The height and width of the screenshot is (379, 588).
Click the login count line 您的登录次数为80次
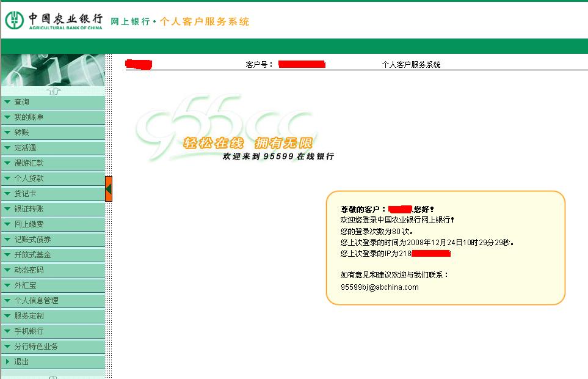click(377, 231)
